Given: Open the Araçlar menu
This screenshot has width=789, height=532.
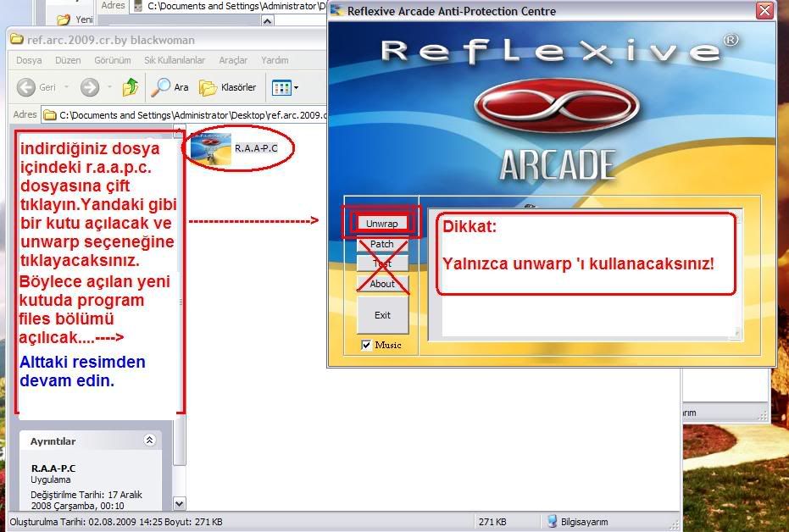Looking at the screenshot, I should pyautogui.click(x=233, y=60).
